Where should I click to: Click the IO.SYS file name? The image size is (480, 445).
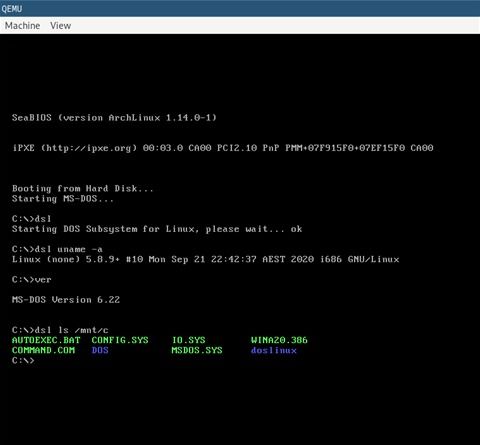point(188,340)
